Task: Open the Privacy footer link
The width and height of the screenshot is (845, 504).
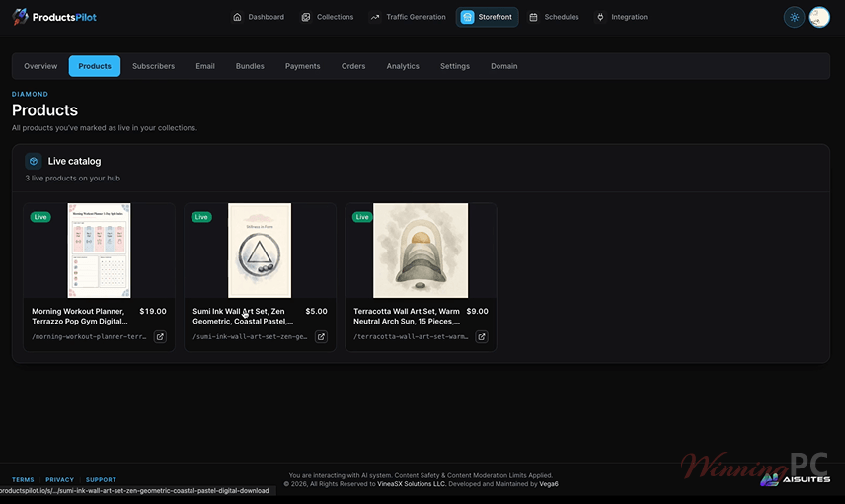Action: 60,479
